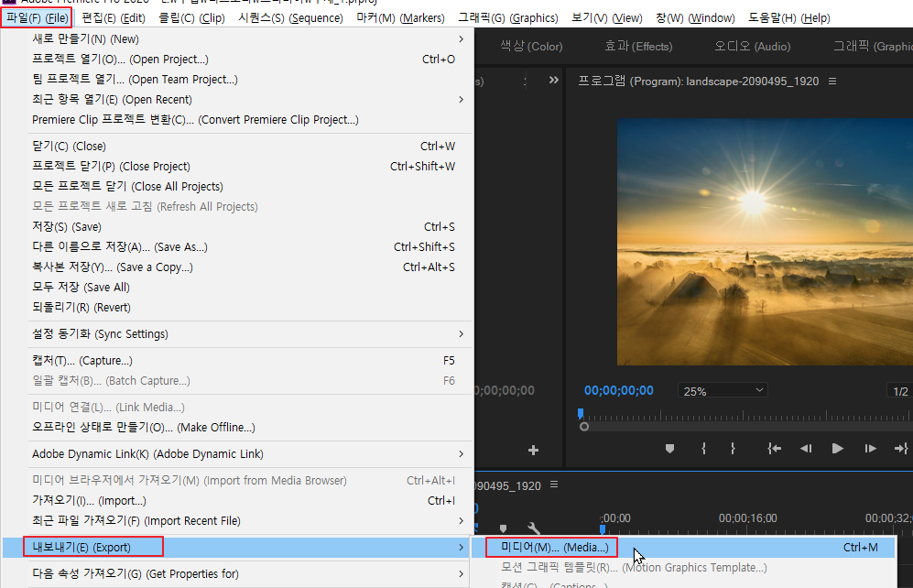Image resolution: width=913 pixels, height=588 pixels.
Task: Click the timeline playhead marker
Action: [603, 529]
